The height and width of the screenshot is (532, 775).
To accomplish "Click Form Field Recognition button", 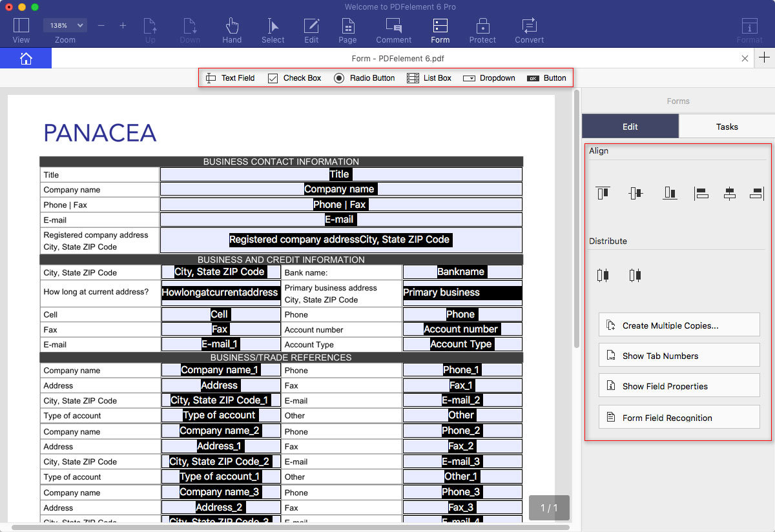I will pyautogui.click(x=679, y=418).
